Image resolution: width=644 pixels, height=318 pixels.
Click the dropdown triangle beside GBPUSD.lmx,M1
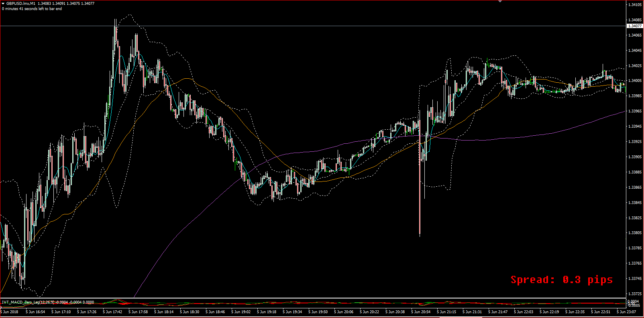tap(3, 4)
